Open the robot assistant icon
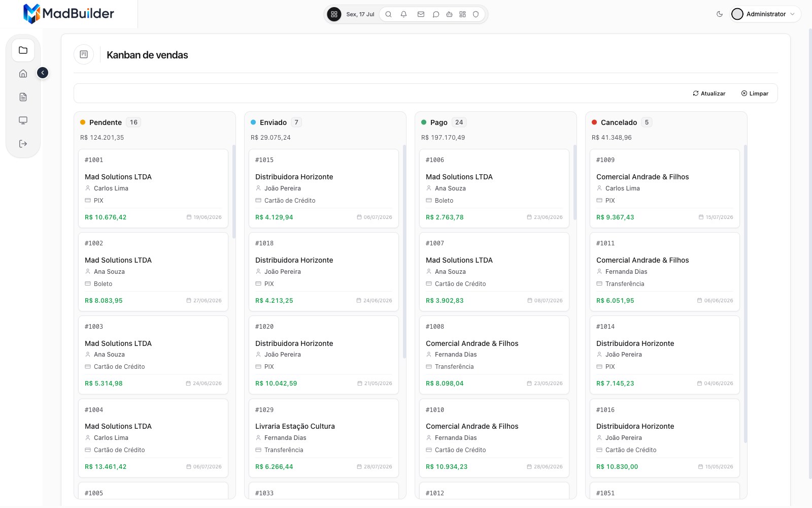 449,14
